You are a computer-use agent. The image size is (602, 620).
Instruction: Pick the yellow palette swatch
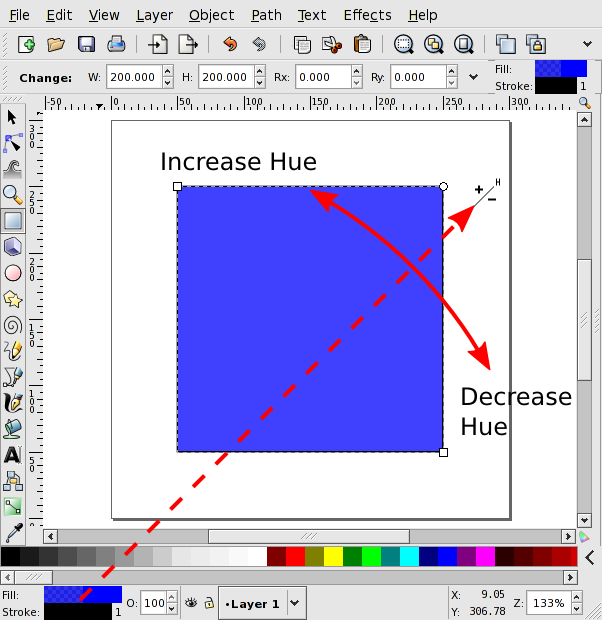coord(333,557)
